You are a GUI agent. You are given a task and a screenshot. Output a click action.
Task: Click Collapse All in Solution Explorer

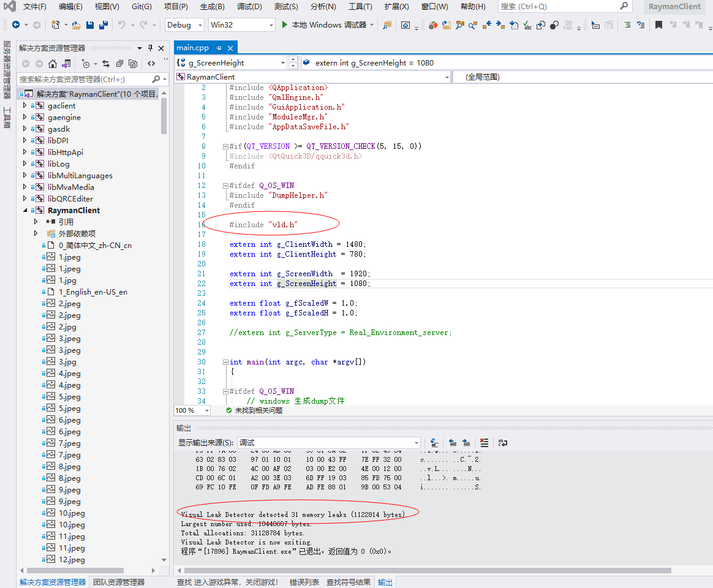click(119, 64)
